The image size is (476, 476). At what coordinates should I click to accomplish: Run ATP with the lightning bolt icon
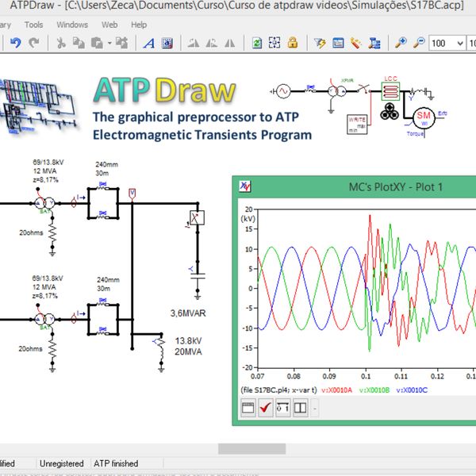320,43
